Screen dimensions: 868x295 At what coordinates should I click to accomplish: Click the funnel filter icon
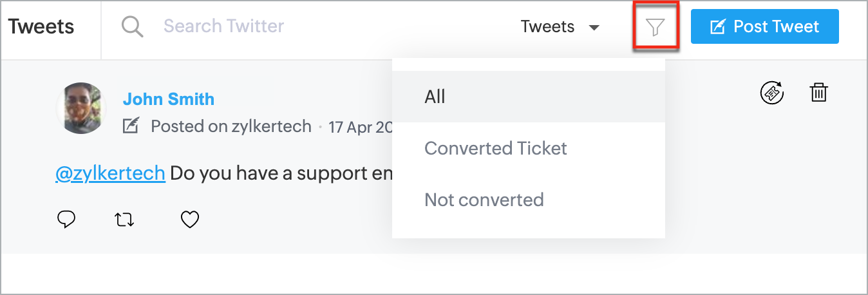(655, 27)
